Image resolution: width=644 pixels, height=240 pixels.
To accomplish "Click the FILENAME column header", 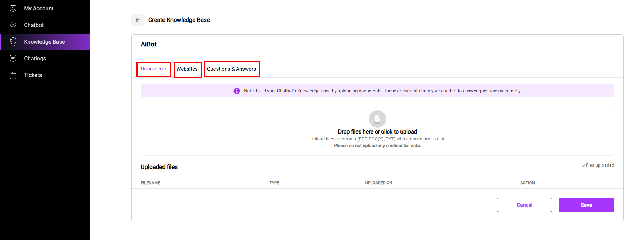I will pyautogui.click(x=150, y=183).
